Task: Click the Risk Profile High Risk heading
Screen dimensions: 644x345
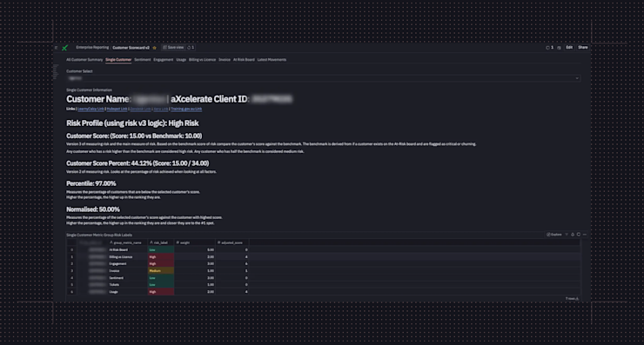Action: [x=132, y=123]
